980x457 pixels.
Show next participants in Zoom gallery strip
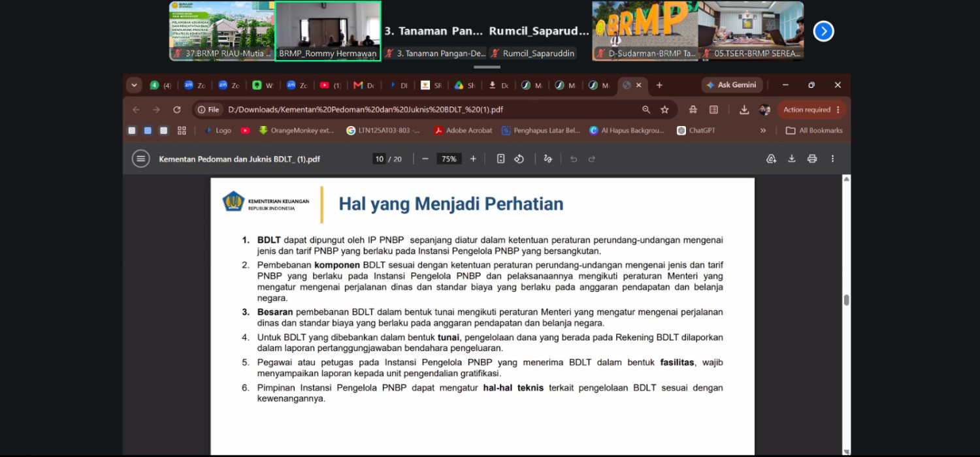(823, 31)
